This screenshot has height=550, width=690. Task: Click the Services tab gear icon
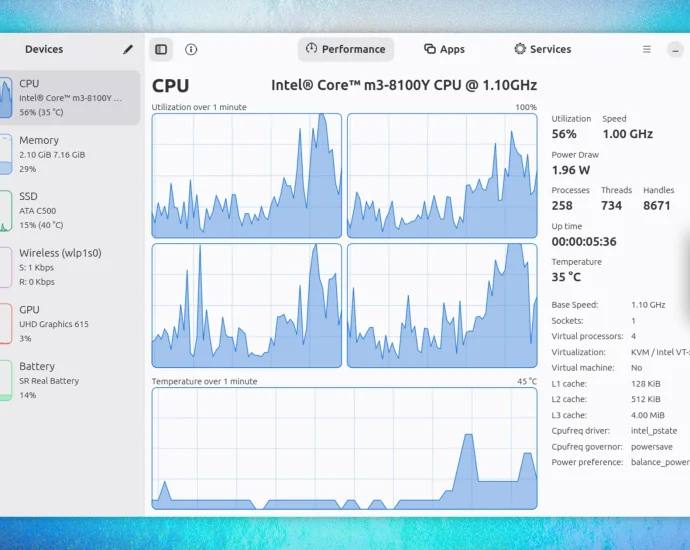click(520, 49)
